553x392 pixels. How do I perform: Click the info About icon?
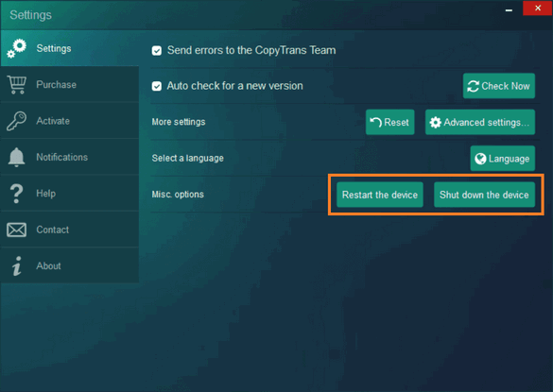pyautogui.click(x=16, y=266)
